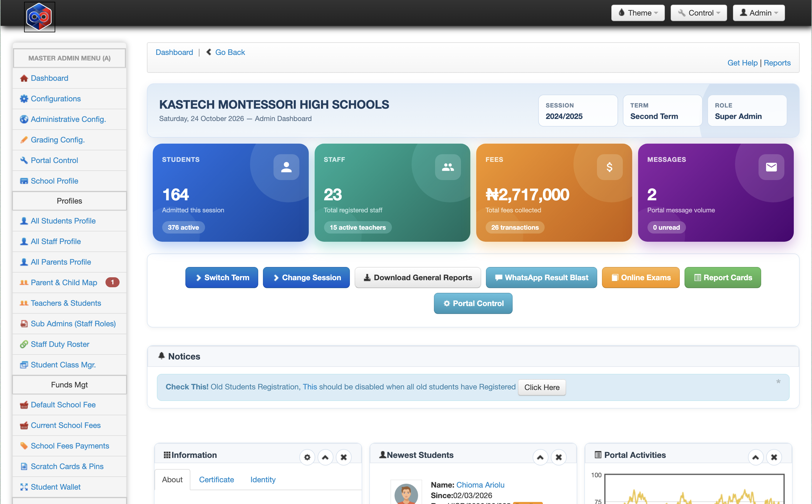Click the 376 active students pill

pyautogui.click(x=183, y=228)
